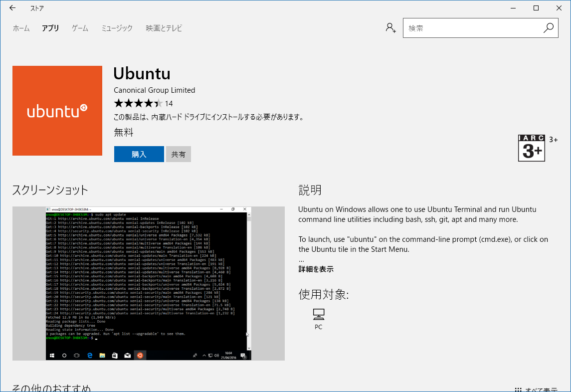
Task: Expand description via 詳細を表示
Action: tap(316, 269)
